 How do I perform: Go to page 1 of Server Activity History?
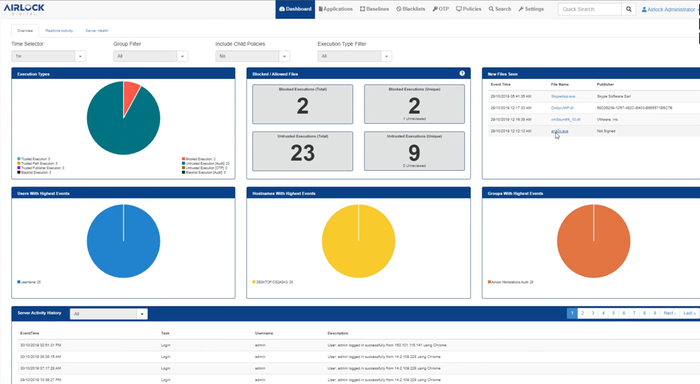coord(572,313)
